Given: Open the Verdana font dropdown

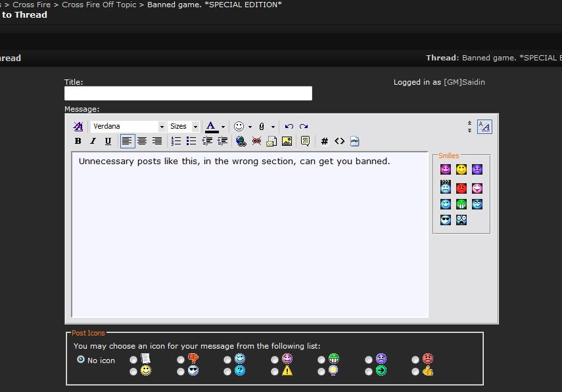Looking at the screenshot, I should pos(162,127).
